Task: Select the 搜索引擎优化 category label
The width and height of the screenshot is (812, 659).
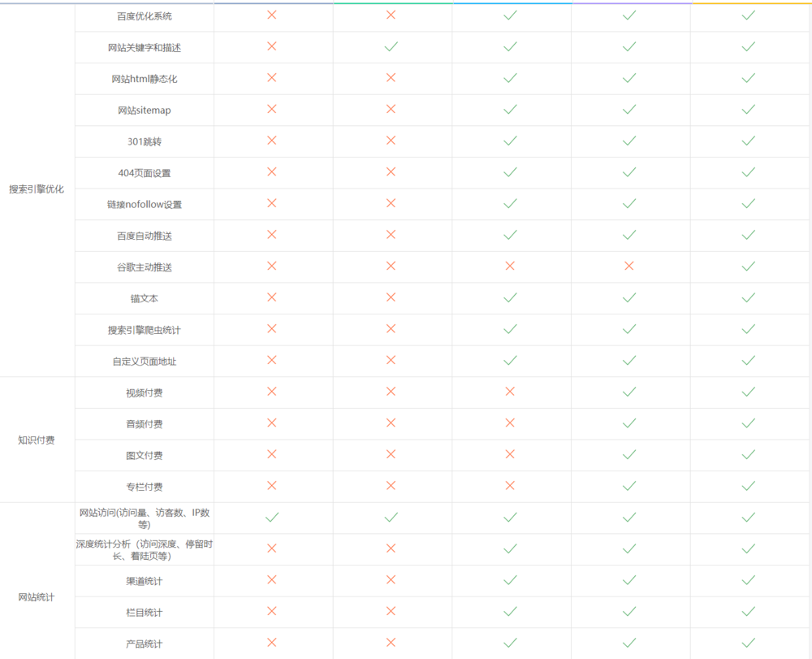Action: point(37,189)
